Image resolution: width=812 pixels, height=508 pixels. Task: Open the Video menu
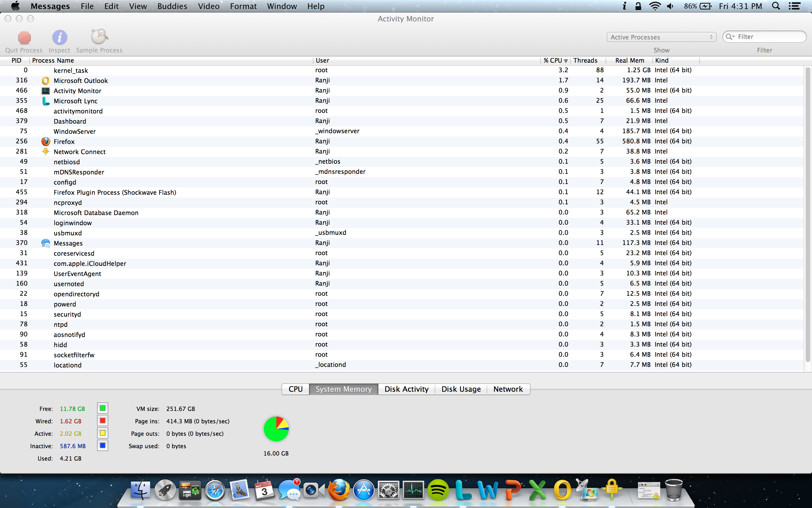click(x=208, y=6)
